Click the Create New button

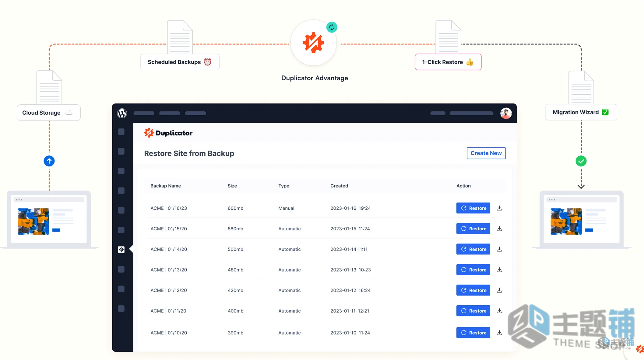(x=486, y=153)
